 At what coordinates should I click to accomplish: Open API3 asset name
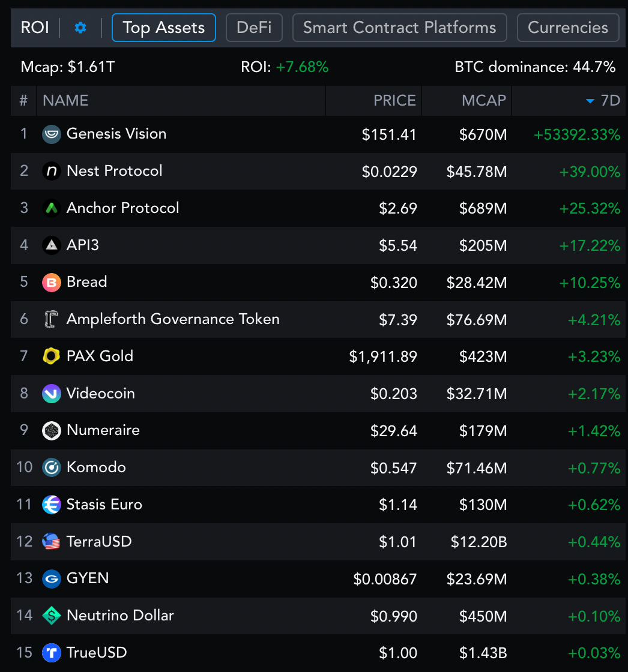pyautogui.click(x=83, y=245)
